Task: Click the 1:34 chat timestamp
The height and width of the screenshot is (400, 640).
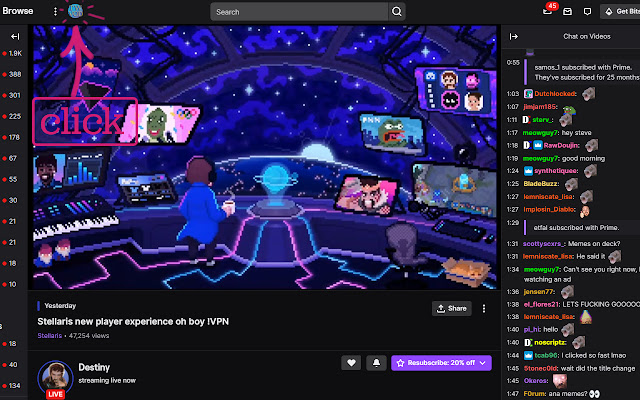Action: coord(513,269)
